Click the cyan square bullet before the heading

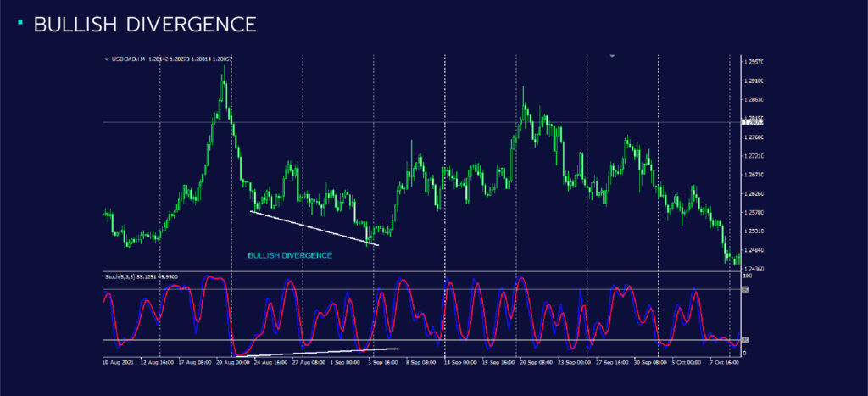(x=20, y=23)
